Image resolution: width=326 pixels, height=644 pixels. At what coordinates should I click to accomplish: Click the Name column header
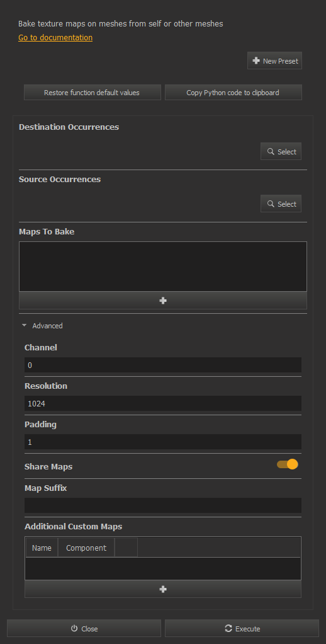(42, 548)
